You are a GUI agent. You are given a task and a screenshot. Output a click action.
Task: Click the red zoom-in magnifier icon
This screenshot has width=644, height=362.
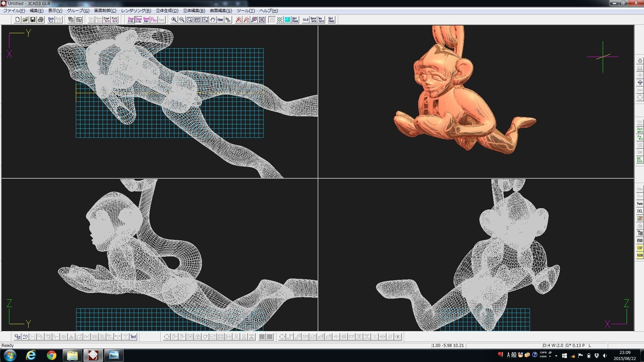coord(239,20)
